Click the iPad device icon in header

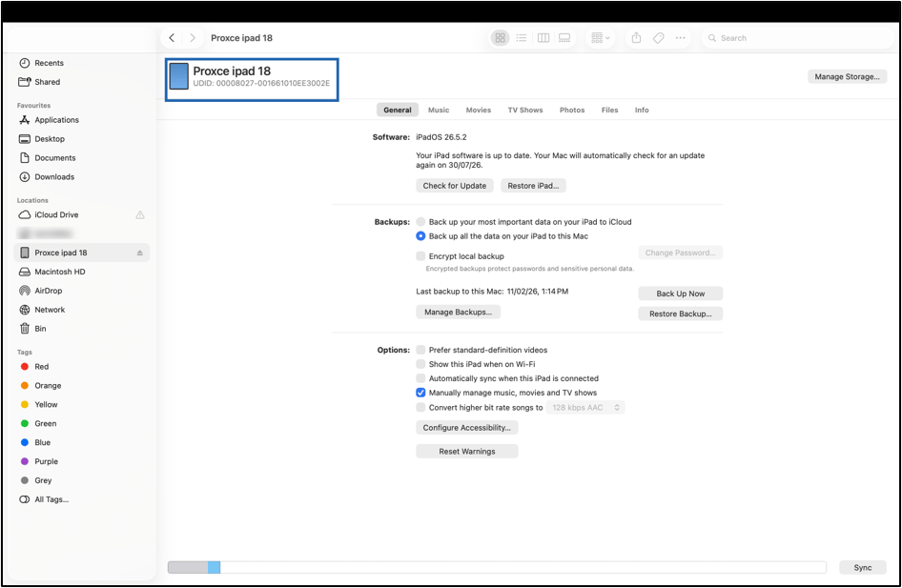click(x=179, y=76)
